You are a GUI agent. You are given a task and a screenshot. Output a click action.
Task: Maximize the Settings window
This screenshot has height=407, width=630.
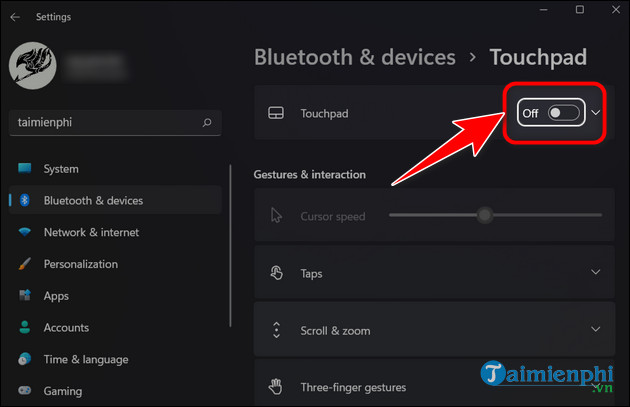pyautogui.click(x=580, y=10)
